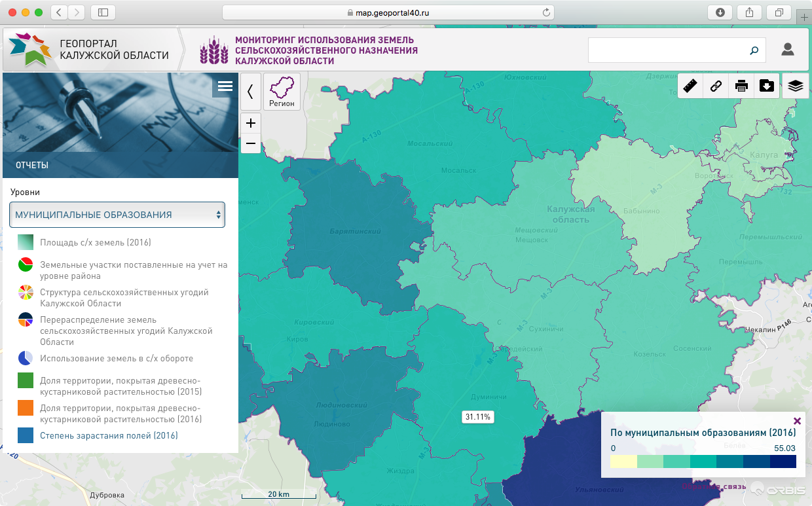Click the blue square Степень зарастания icon
Screen dimensions: 812x506
[26, 435]
